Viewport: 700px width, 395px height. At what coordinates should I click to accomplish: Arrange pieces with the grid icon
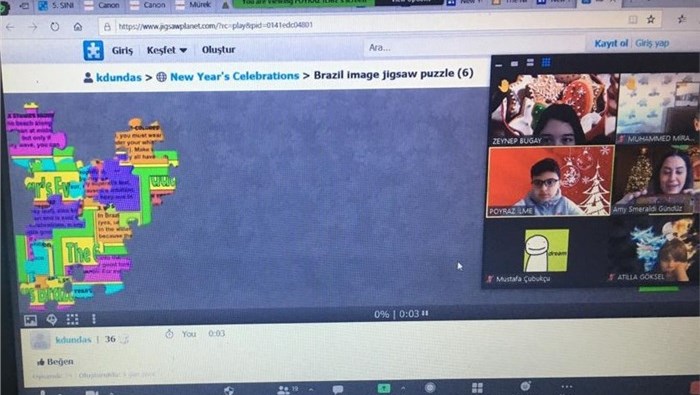click(72, 319)
